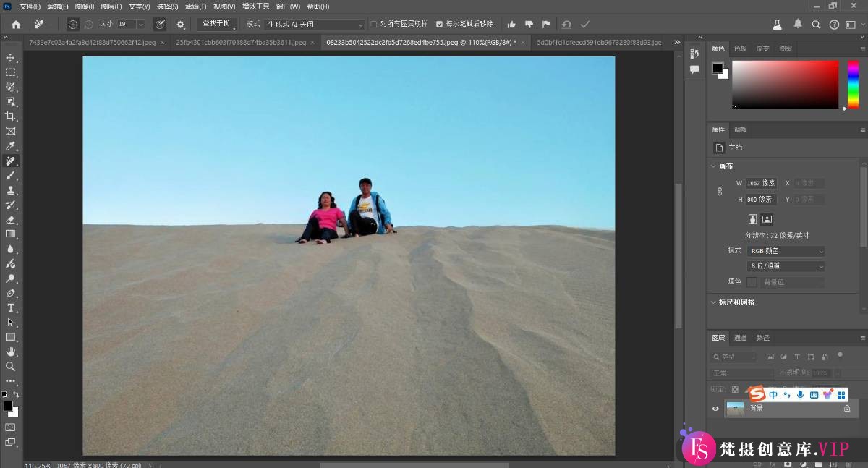Image resolution: width=868 pixels, height=468 pixels.
Task: Toggle the width-height link icon
Action: pos(719,192)
